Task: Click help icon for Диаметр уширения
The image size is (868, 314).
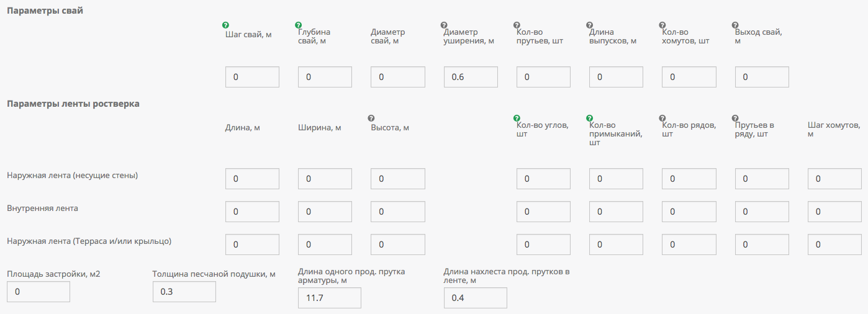Action: tap(444, 25)
